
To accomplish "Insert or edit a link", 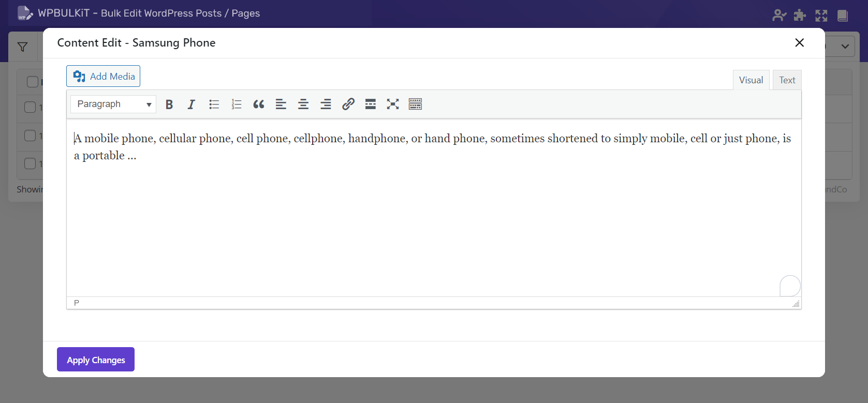I will (348, 105).
